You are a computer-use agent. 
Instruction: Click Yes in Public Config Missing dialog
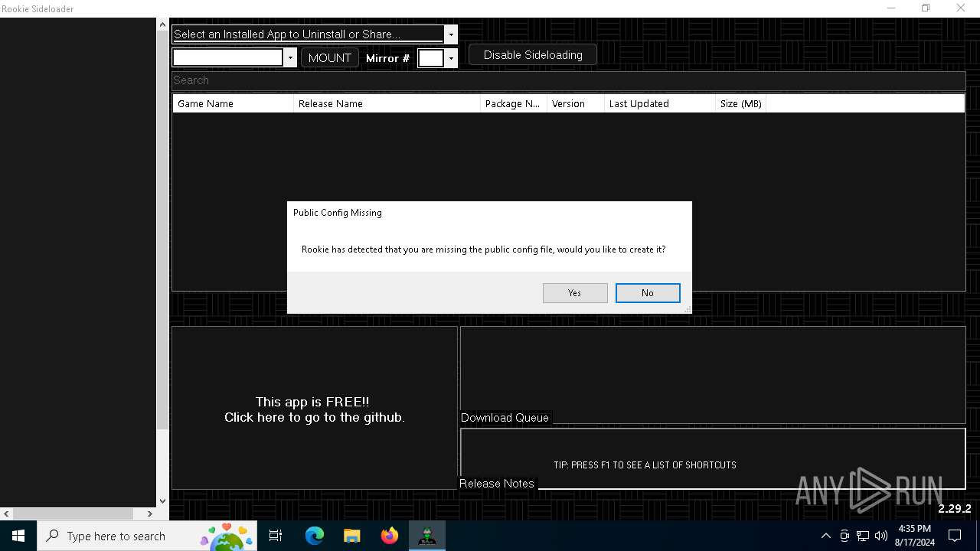point(575,293)
